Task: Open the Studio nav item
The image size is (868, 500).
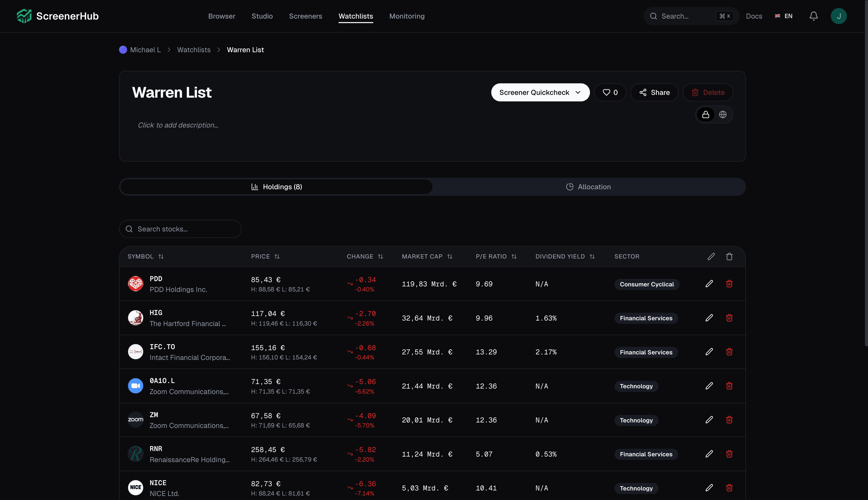Action: [x=262, y=16]
